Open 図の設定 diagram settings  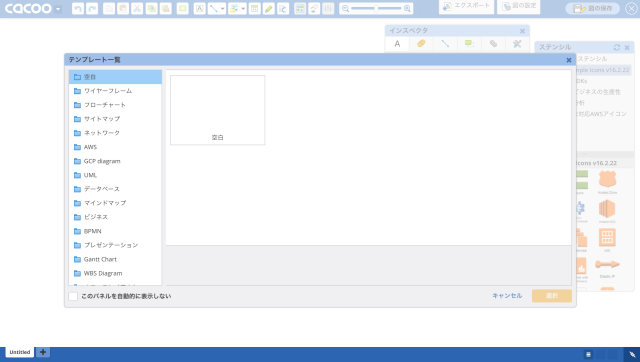(518, 7)
